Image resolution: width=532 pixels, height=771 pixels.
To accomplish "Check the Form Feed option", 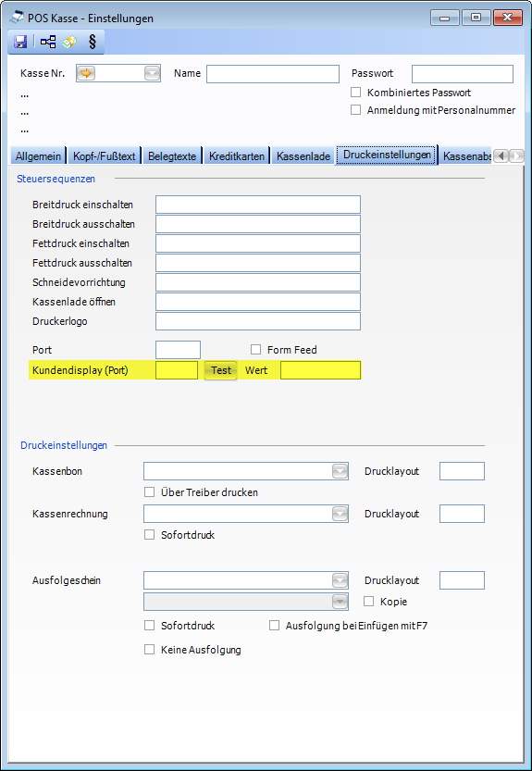I will point(255,350).
